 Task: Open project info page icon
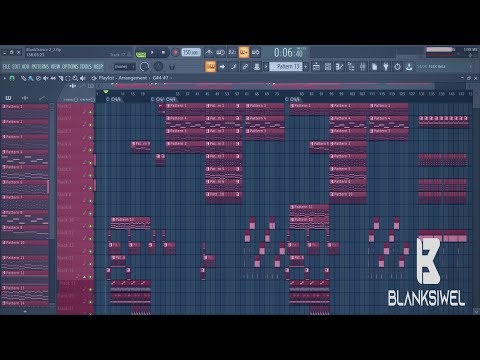374,67
